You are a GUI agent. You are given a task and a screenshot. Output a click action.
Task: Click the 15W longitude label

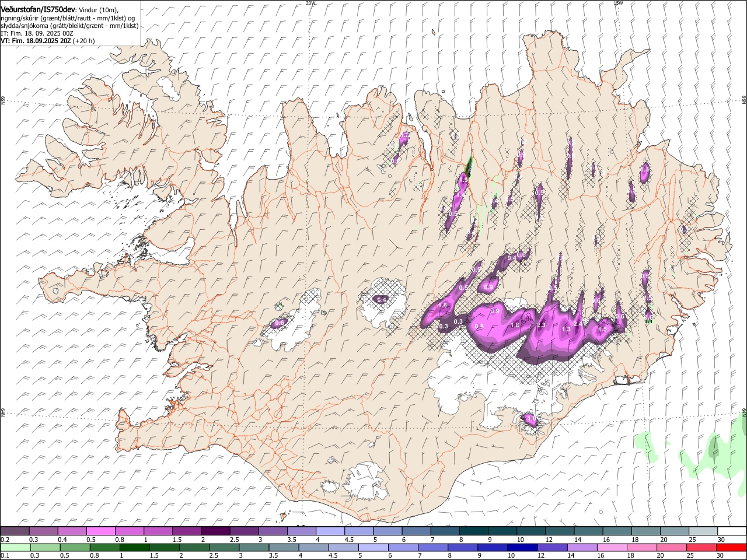point(618,3)
